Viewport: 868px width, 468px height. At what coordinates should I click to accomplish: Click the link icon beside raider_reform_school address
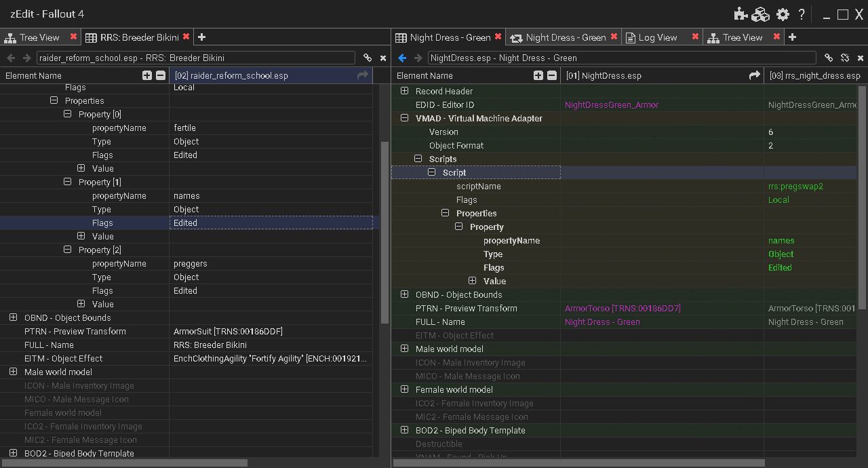coord(368,58)
